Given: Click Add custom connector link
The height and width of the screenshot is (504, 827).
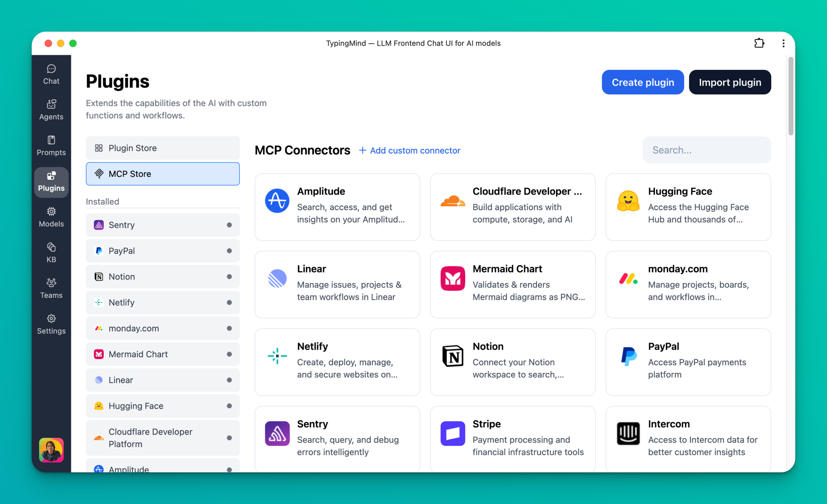Looking at the screenshot, I should coord(409,151).
